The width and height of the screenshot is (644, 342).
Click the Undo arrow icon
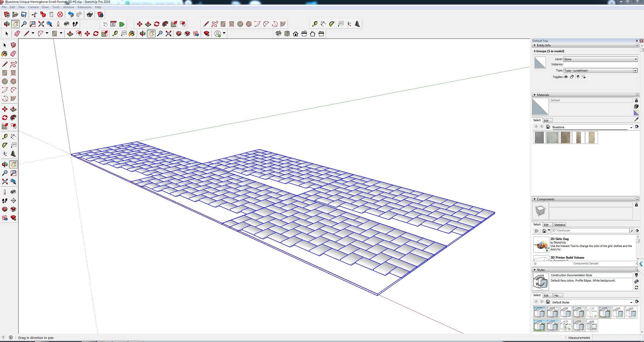tap(70, 14)
